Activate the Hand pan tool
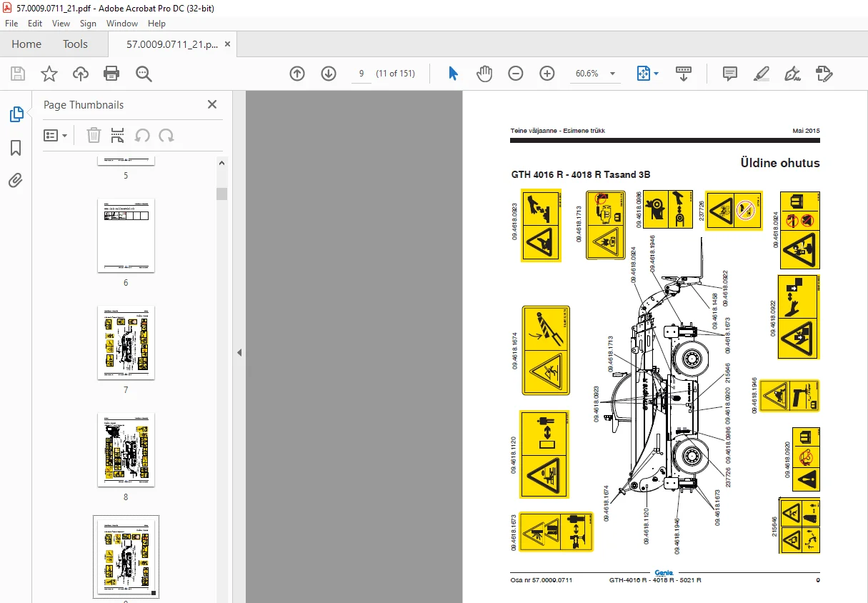The image size is (868, 603). click(x=484, y=74)
